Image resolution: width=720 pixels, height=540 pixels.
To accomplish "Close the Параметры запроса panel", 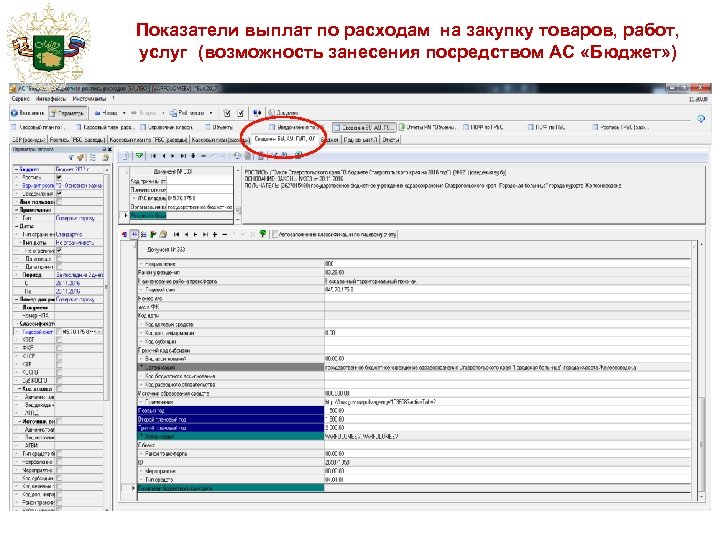I will 109,150.
